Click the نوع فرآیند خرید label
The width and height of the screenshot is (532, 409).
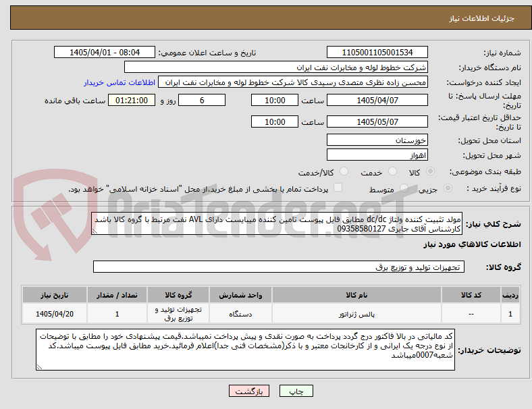(x=494, y=188)
